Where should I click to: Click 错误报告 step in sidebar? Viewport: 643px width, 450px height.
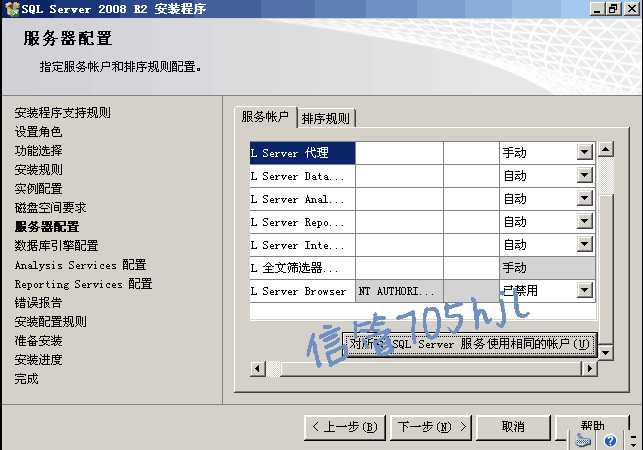(38, 303)
